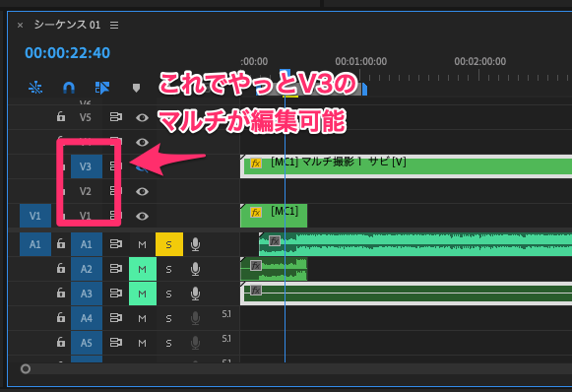The height and width of the screenshot is (392, 572).
Task: Toggle track V2 eye visibility
Action: [x=143, y=191]
